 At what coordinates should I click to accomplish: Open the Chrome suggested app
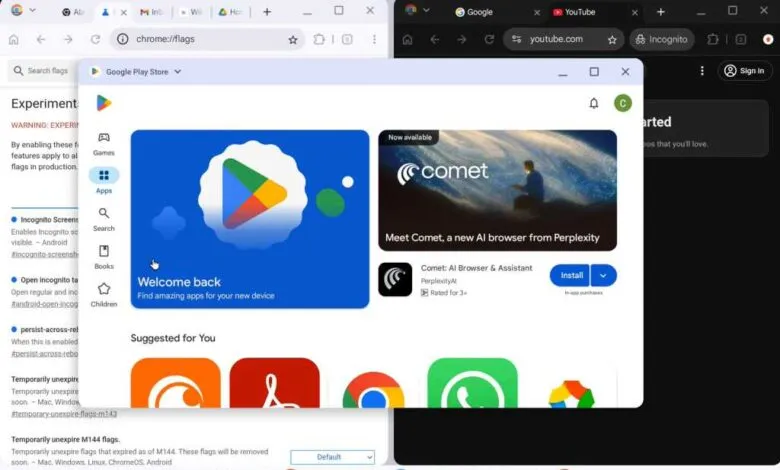tap(374, 389)
